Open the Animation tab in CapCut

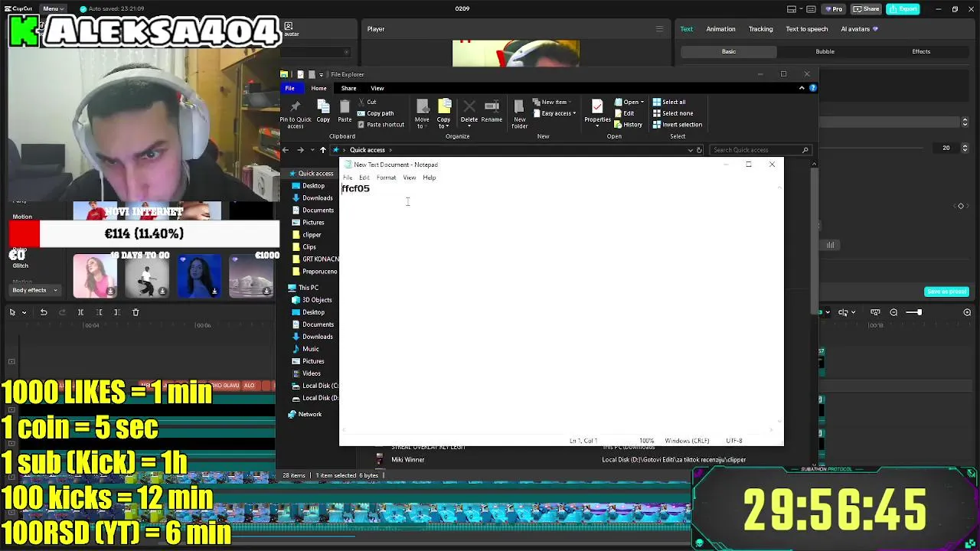tap(720, 29)
